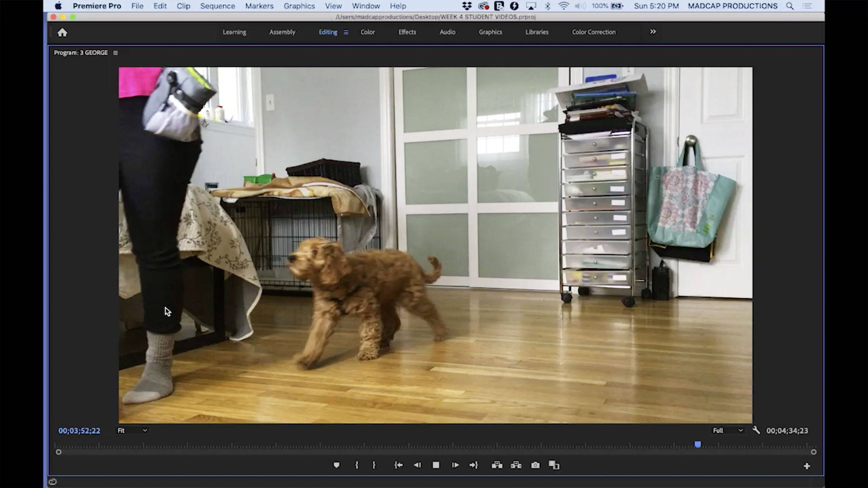
Task: Click the Lift icon in transport controls
Action: (497, 465)
